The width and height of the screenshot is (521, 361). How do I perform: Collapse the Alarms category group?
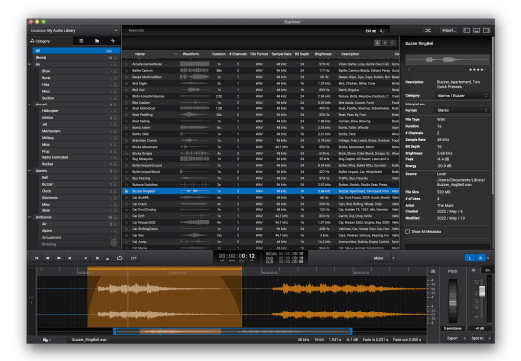[30, 171]
